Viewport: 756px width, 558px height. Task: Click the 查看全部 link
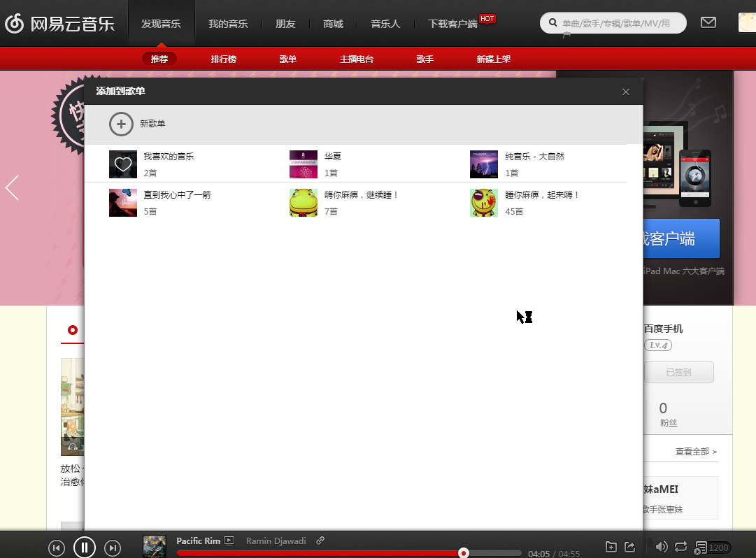(x=696, y=452)
